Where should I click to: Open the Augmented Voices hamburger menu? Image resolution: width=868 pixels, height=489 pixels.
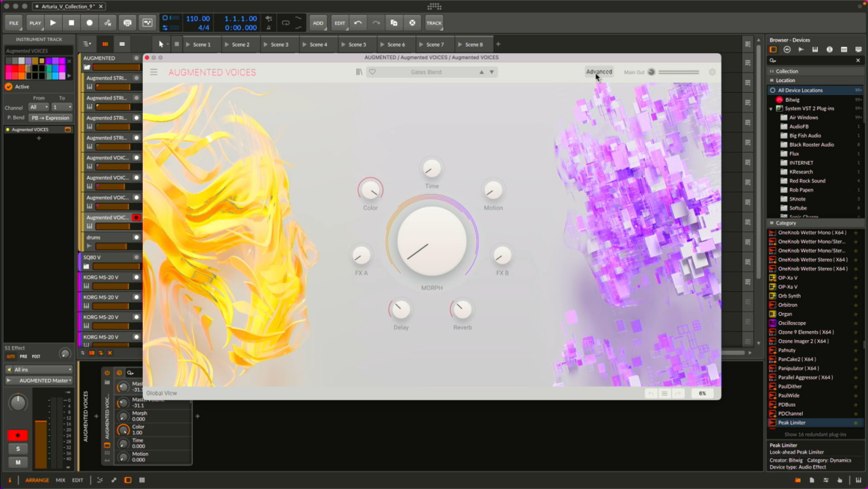(153, 73)
